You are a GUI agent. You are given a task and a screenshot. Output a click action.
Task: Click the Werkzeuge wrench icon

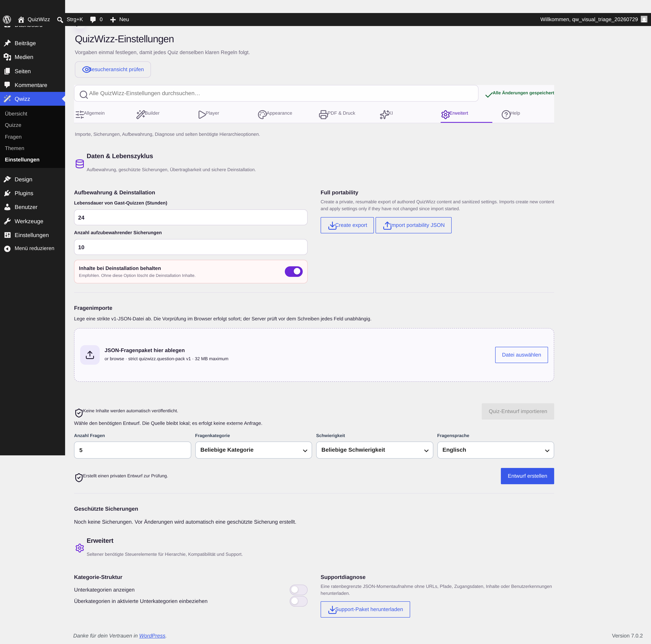coord(7,221)
